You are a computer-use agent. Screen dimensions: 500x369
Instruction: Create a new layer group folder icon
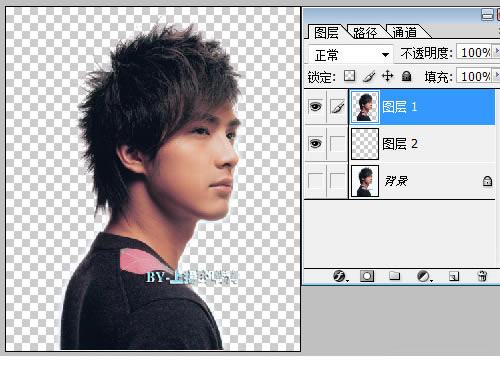tap(394, 276)
